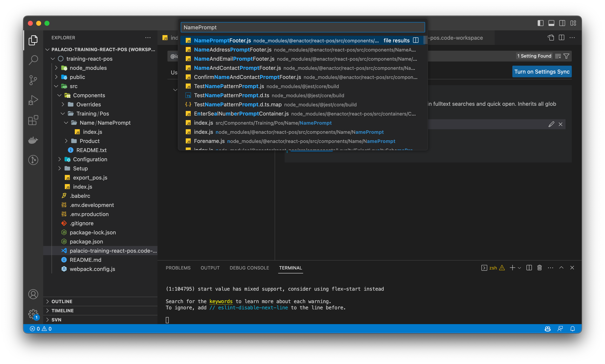Open Accounts menu in activity bar

pos(33,294)
